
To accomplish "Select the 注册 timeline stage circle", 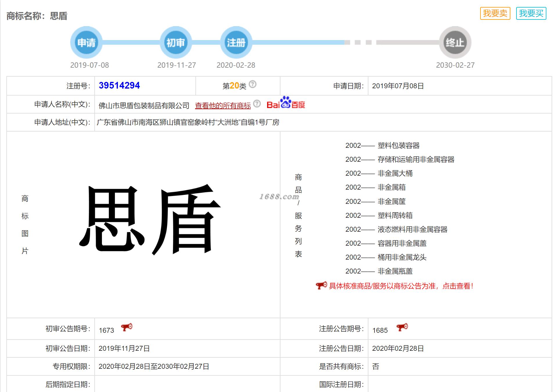I will 236,43.
